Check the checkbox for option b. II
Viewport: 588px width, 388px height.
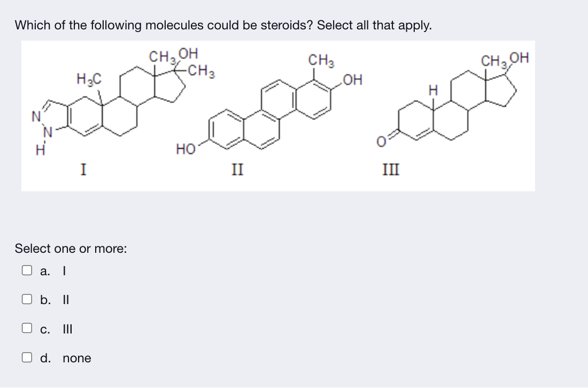26,299
